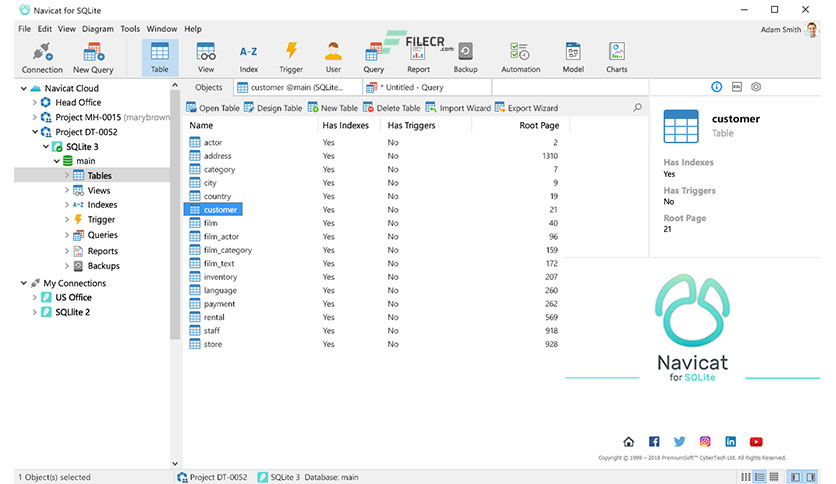The height and width of the screenshot is (484, 836).
Task: Launch the Import Wizard
Action: [458, 108]
